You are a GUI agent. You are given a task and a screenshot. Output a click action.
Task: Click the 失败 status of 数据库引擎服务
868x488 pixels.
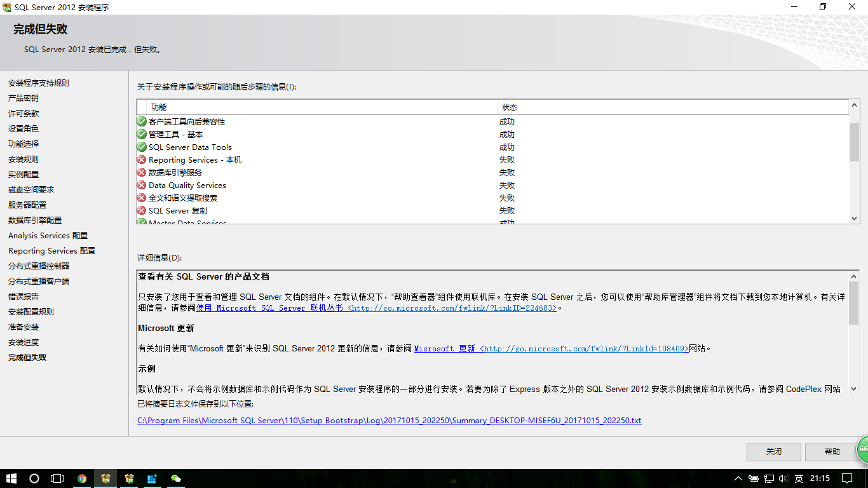coord(507,172)
